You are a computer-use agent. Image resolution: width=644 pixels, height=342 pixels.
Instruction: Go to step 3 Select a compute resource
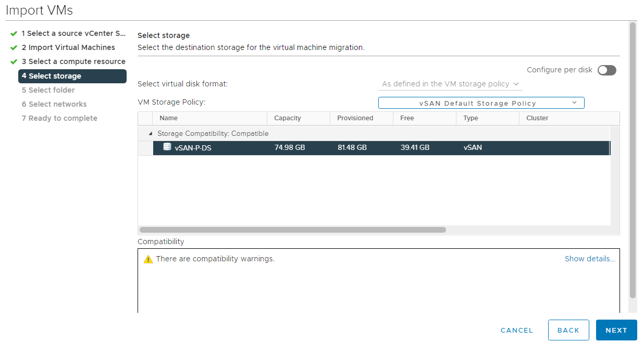click(x=73, y=61)
